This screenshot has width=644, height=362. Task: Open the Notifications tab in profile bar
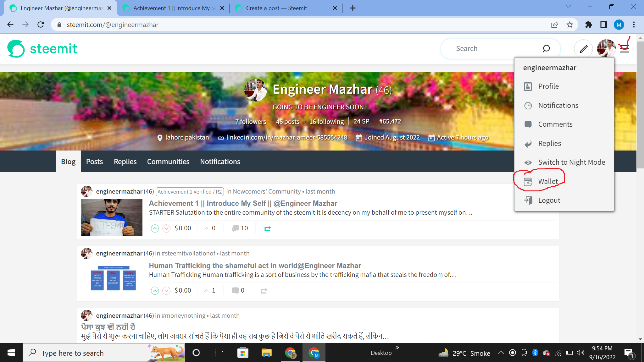220,162
